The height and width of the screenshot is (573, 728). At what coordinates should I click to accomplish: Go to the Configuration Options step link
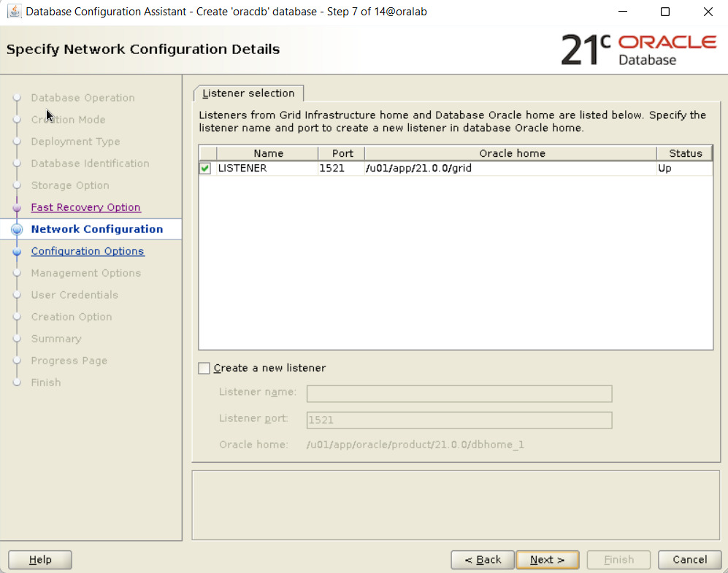[88, 251]
